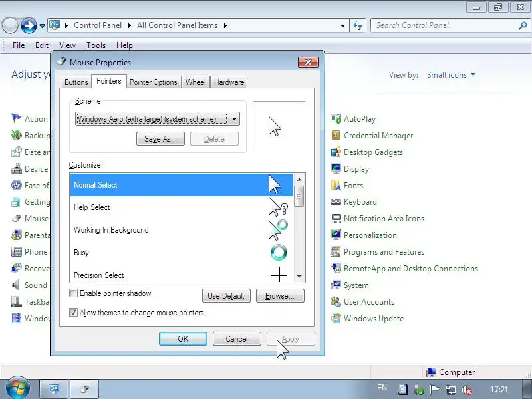The width and height of the screenshot is (532, 399).
Task: Open the Personalization icon
Action: (336, 235)
